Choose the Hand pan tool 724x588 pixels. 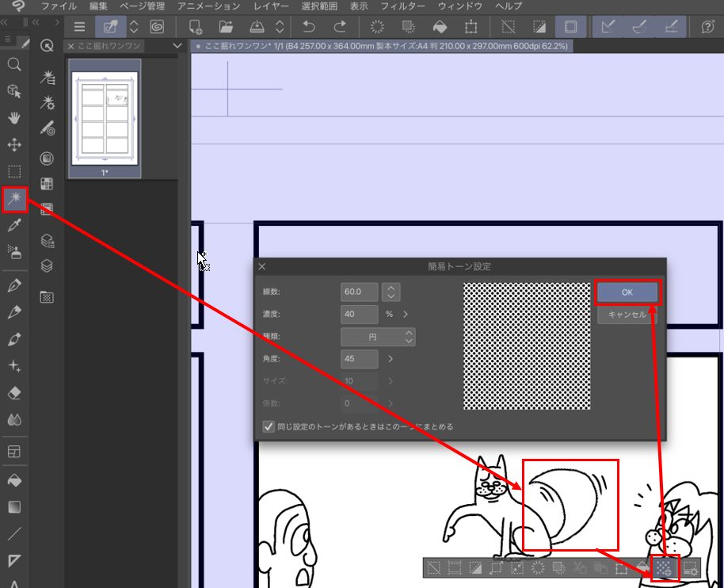click(x=14, y=118)
